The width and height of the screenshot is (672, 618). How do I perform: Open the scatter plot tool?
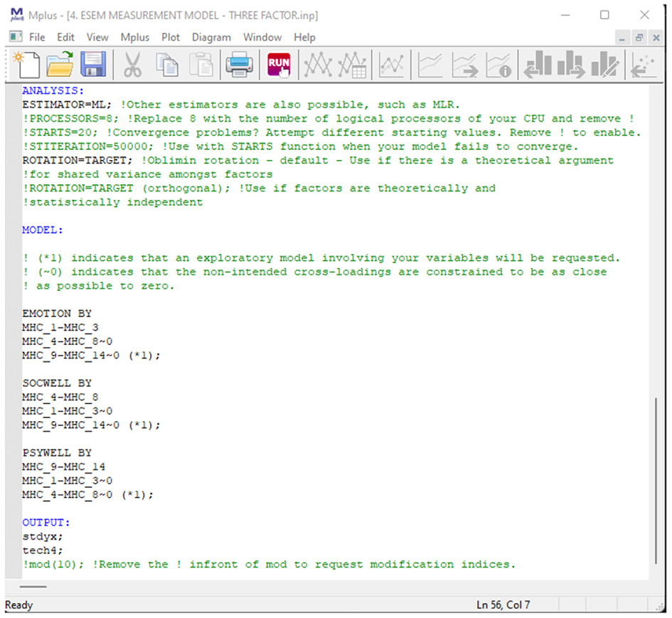pyautogui.click(x=392, y=65)
